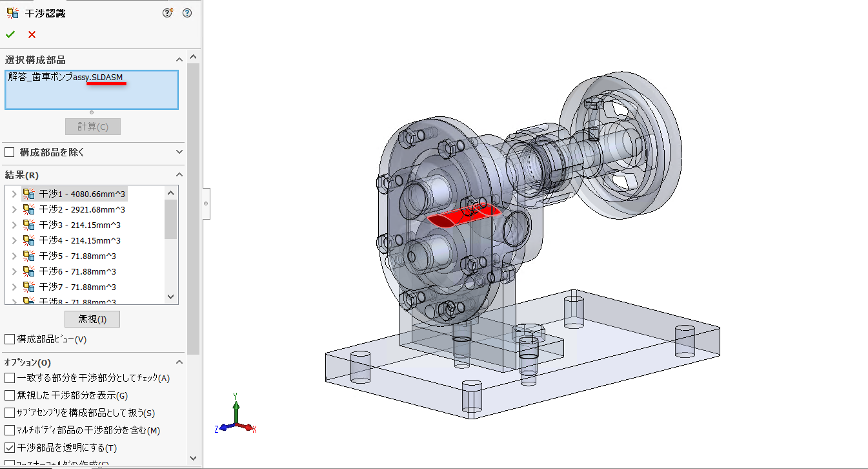Viewport: 868px width, 469px height.
Task: Enable the 構成部品を除く checkbox
Action: tap(10, 152)
